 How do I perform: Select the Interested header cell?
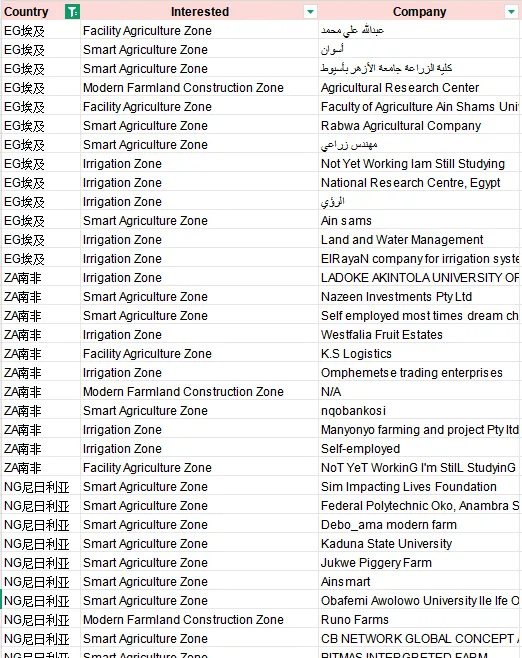tap(199, 11)
